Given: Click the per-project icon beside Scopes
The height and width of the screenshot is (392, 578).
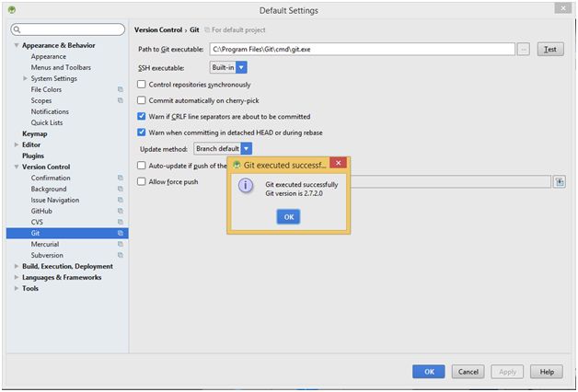Looking at the screenshot, I should click(121, 100).
